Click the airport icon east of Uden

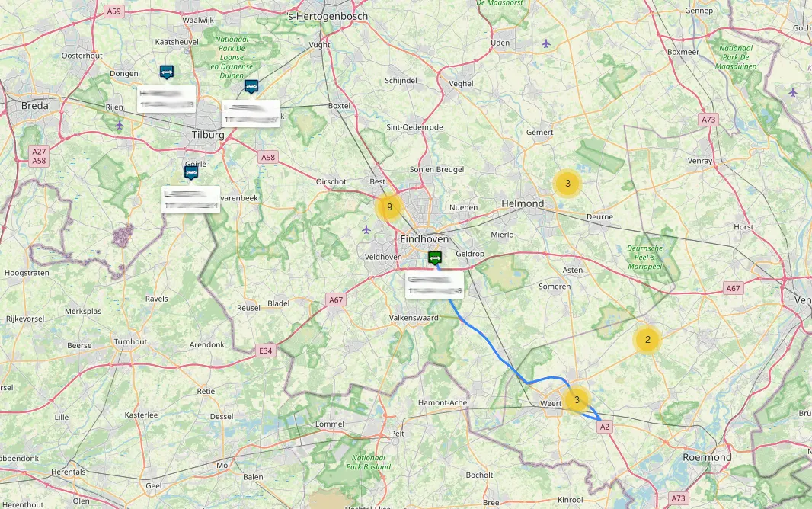pyautogui.click(x=546, y=43)
